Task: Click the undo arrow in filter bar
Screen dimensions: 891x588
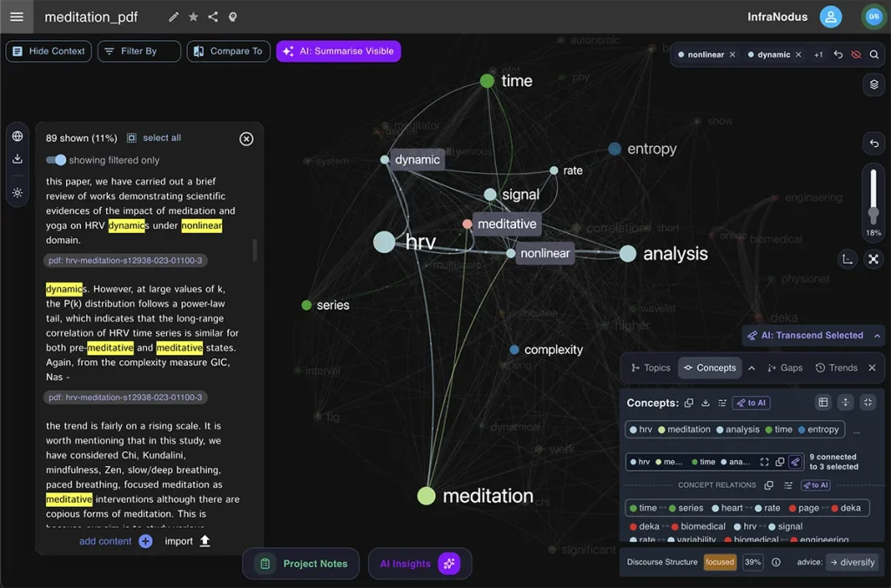Action: (x=838, y=55)
